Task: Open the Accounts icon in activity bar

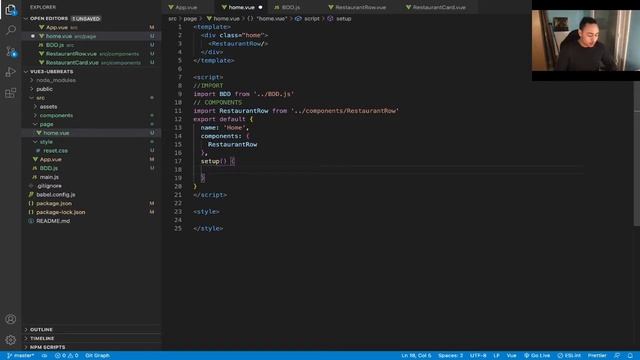Action: pos(11,319)
